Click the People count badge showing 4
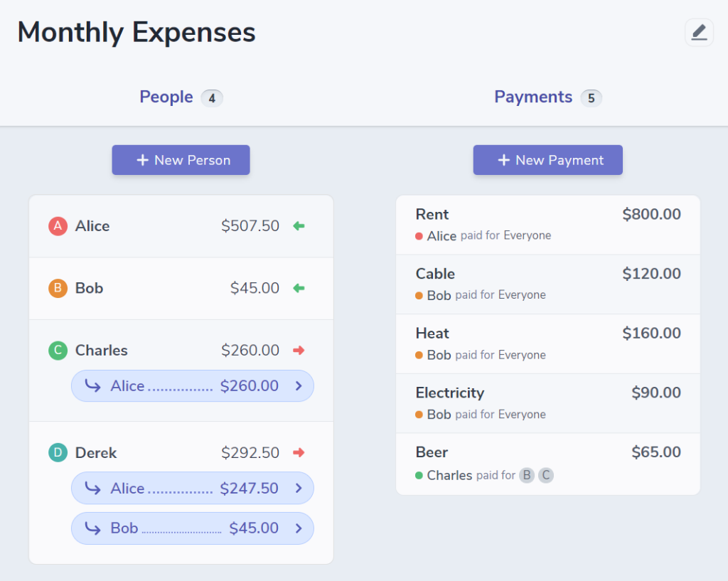This screenshot has height=581, width=728. (x=211, y=97)
